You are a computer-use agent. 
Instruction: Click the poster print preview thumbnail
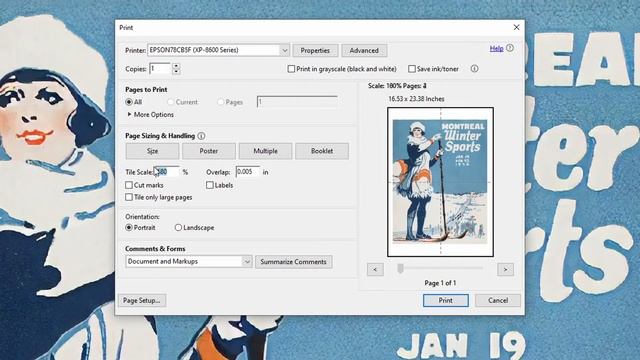click(440, 182)
